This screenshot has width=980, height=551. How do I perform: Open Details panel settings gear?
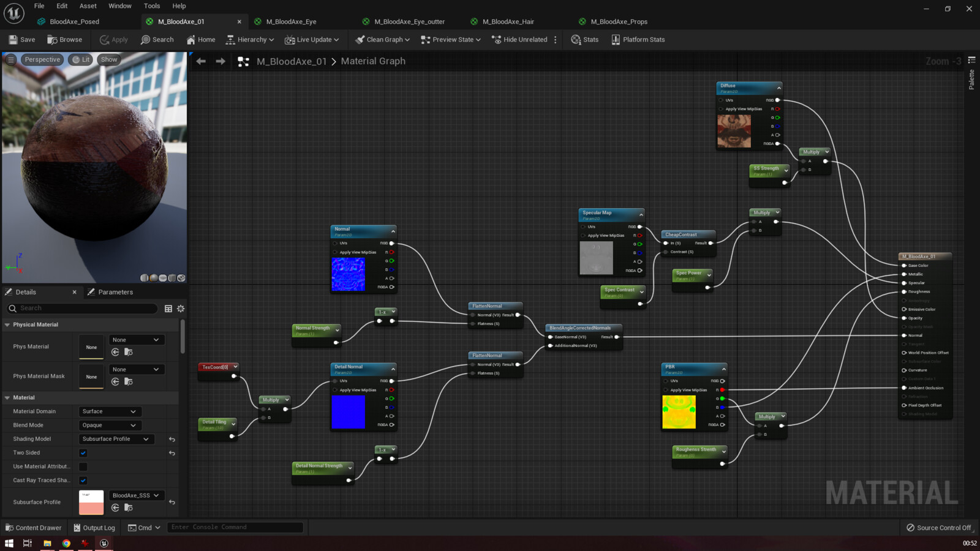181,309
